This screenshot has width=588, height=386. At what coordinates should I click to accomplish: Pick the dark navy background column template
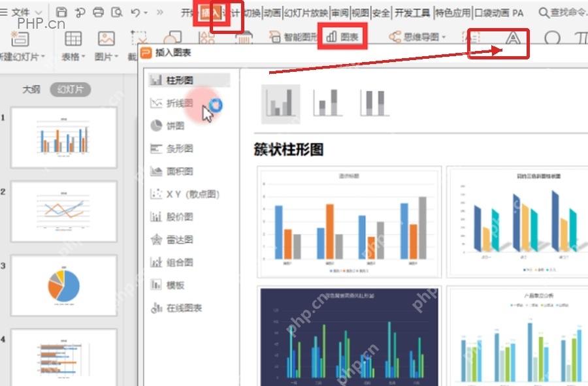349,336
